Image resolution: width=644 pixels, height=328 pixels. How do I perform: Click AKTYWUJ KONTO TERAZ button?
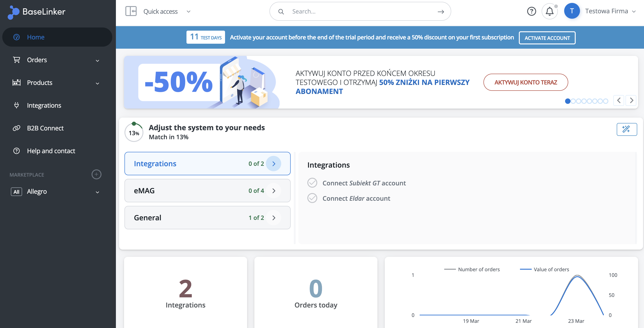point(525,82)
